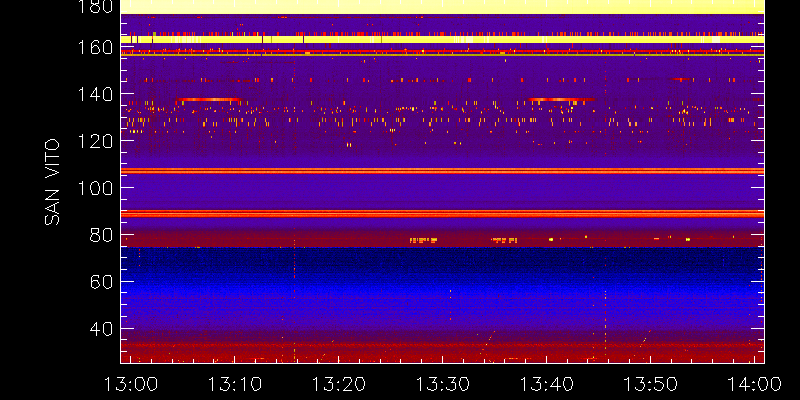
Task: Click the 140 frequency axis label
Action: click(x=95, y=94)
